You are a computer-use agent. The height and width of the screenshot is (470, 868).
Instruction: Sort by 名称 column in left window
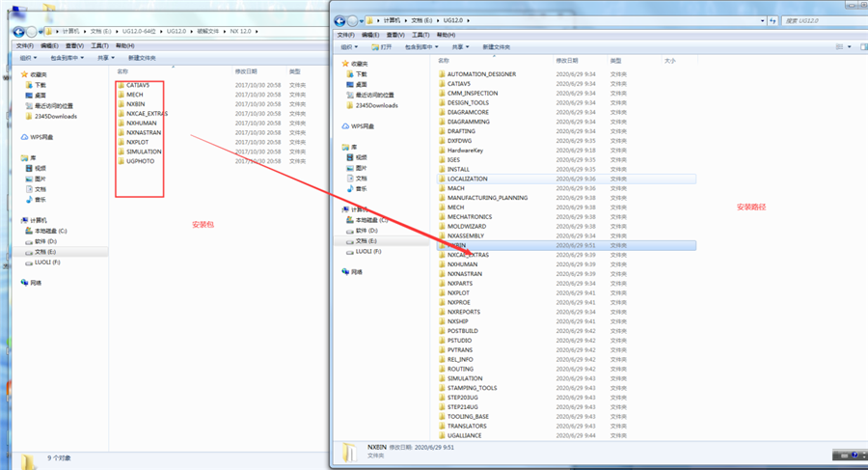[x=122, y=71]
